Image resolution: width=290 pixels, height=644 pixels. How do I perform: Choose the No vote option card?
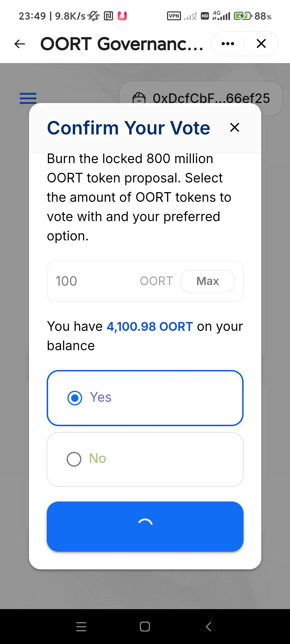click(x=145, y=459)
